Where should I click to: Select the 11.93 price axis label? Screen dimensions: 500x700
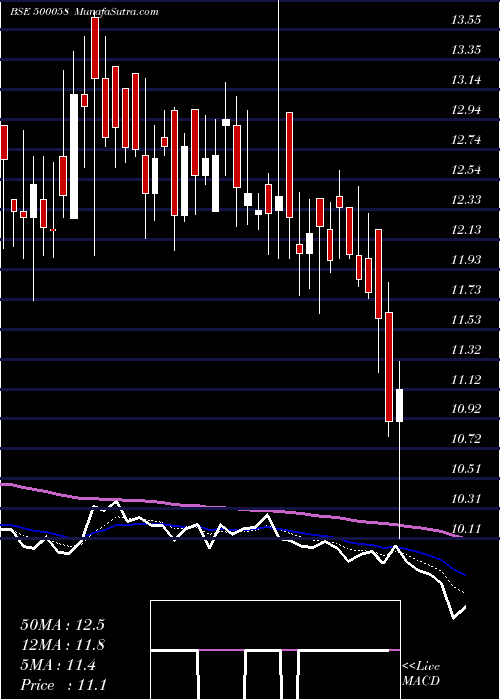coord(466,259)
